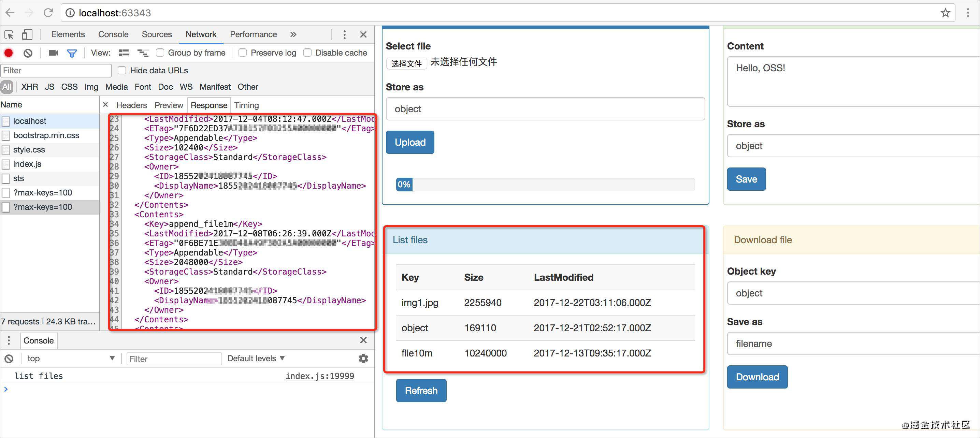The width and height of the screenshot is (980, 438).
Task: Open the Performance tab
Action: pos(254,34)
